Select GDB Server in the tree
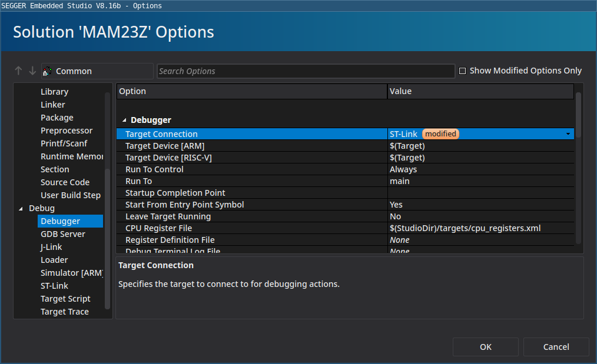Image resolution: width=597 pixels, height=364 pixels. point(63,234)
